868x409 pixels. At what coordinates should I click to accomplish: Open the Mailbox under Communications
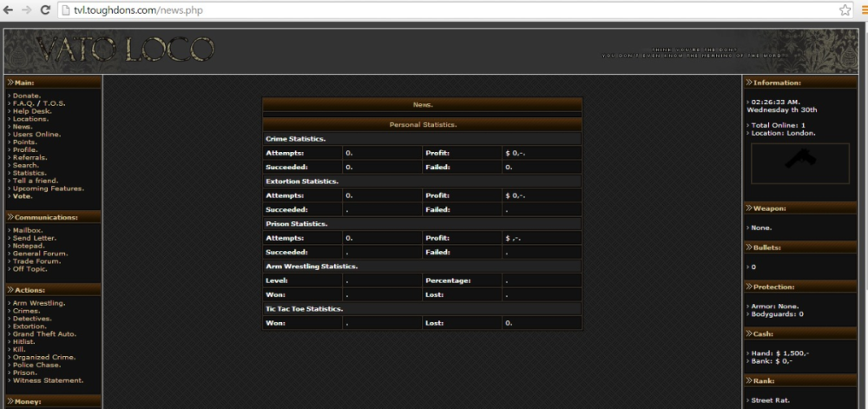click(28, 230)
